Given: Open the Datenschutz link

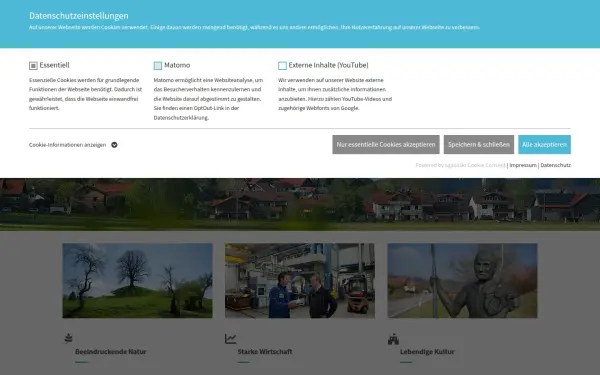Looking at the screenshot, I should (x=556, y=165).
